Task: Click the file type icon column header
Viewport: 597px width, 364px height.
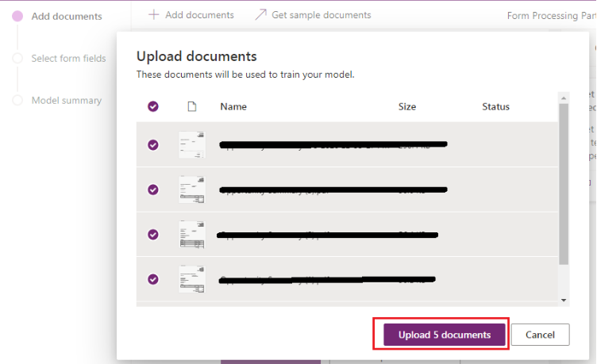Action: click(192, 106)
